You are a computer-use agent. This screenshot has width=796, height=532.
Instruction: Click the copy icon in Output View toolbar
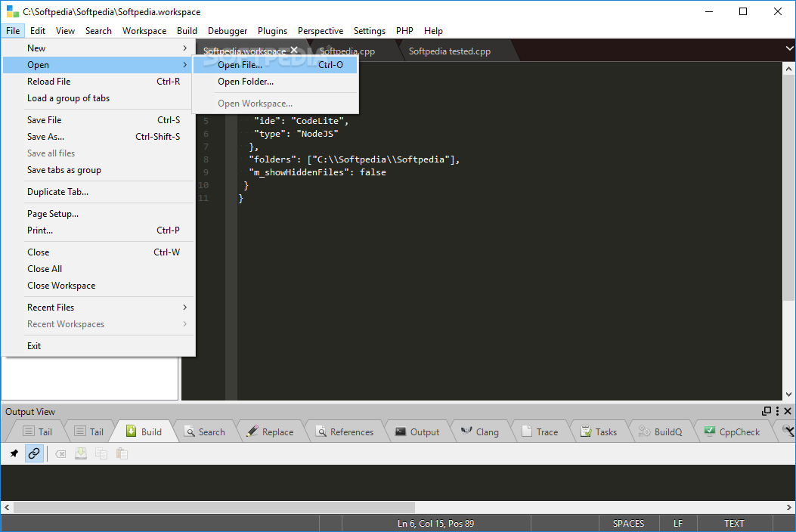coord(101,453)
